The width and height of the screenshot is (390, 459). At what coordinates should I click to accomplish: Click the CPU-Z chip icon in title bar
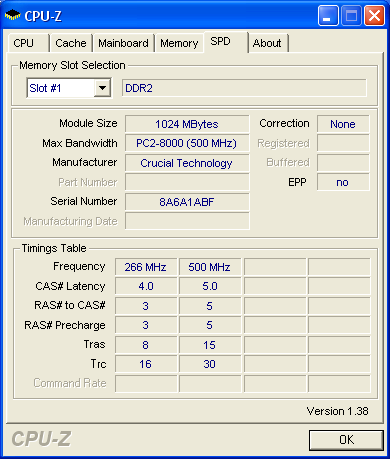click(13, 15)
